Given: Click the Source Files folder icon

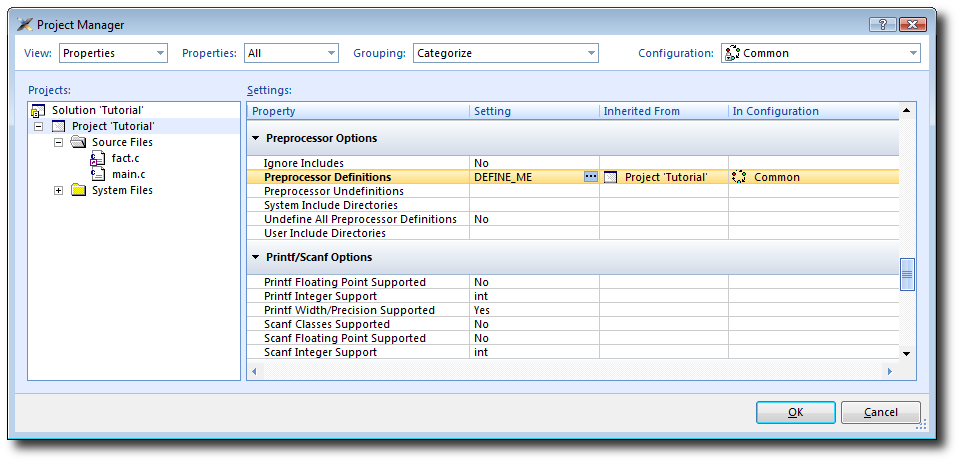Looking at the screenshot, I should [78, 142].
